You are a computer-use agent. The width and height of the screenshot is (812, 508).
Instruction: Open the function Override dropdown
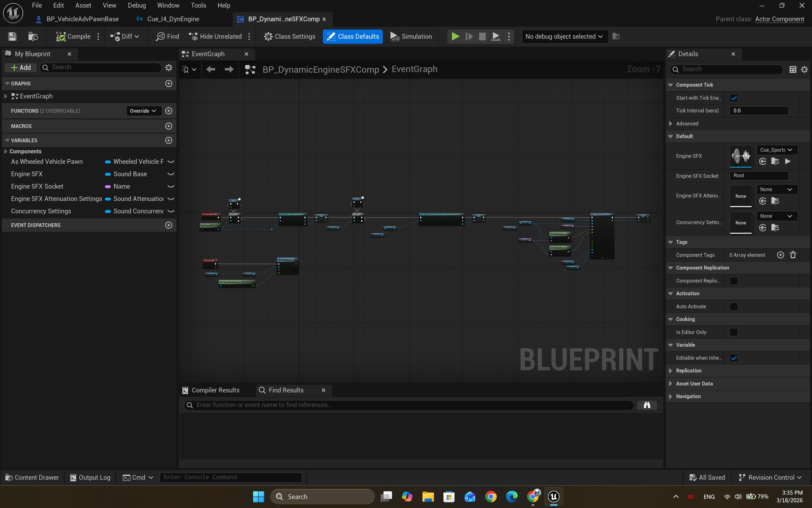(143, 110)
